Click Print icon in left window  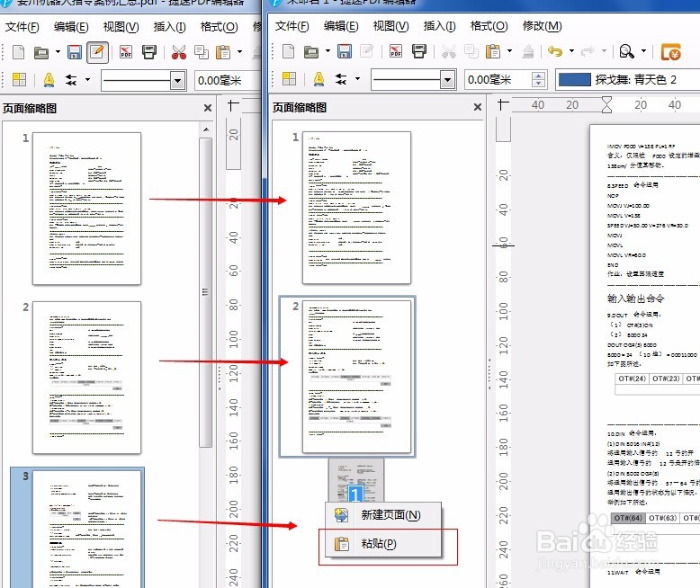click(x=149, y=53)
